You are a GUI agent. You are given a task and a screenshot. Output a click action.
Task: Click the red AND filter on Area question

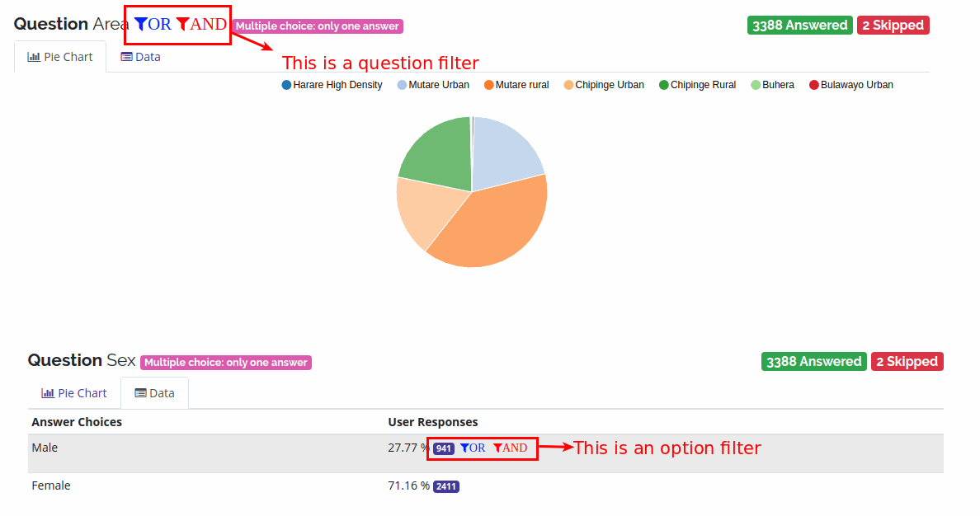click(x=201, y=25)
